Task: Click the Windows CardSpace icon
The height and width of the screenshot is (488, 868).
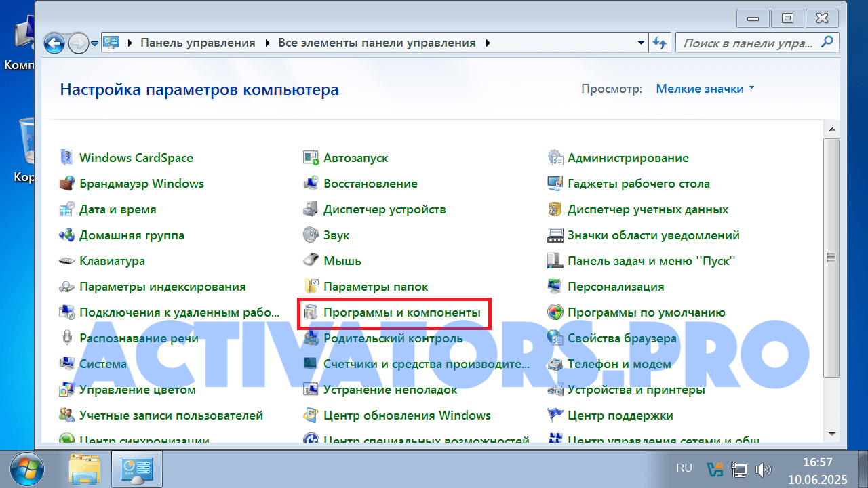Action: pyautogui.click(x=66, y=158)
